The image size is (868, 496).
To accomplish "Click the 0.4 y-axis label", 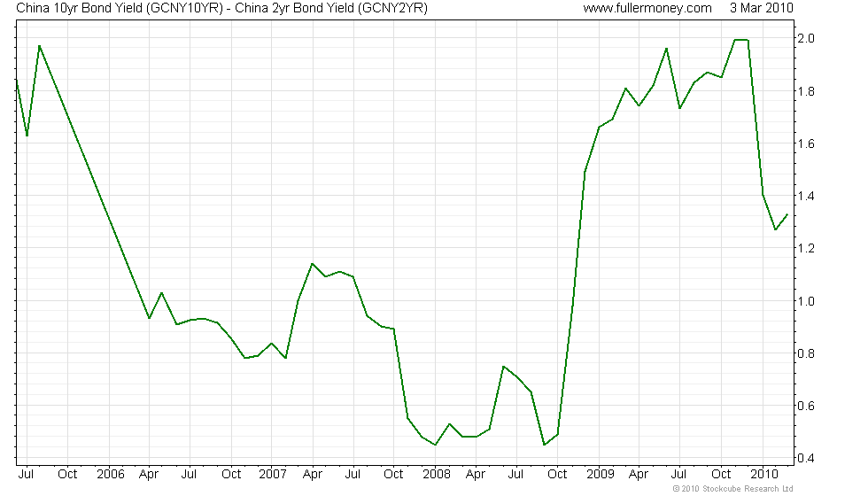I will (806, 459).
